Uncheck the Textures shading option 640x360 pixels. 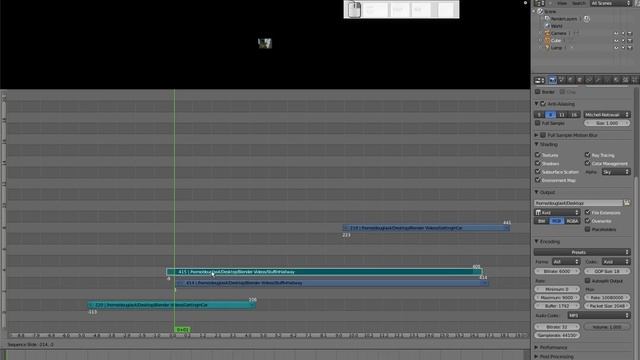click(538, 155)
